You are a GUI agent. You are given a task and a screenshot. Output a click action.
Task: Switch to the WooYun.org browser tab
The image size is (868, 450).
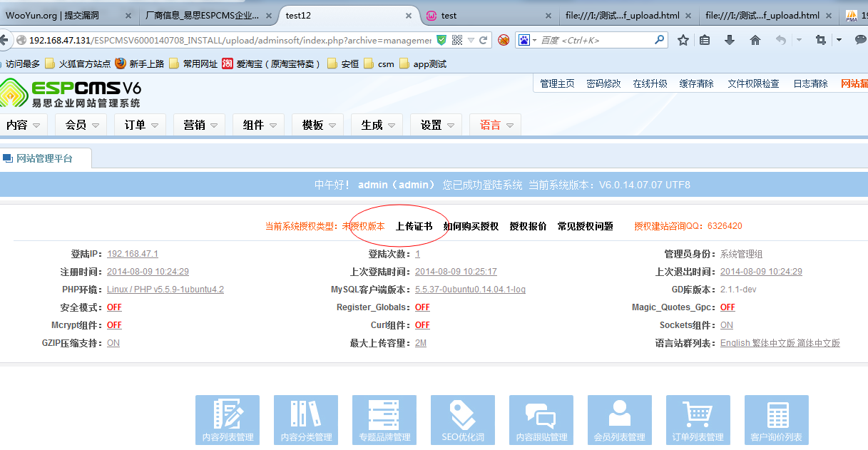point(68,15)
